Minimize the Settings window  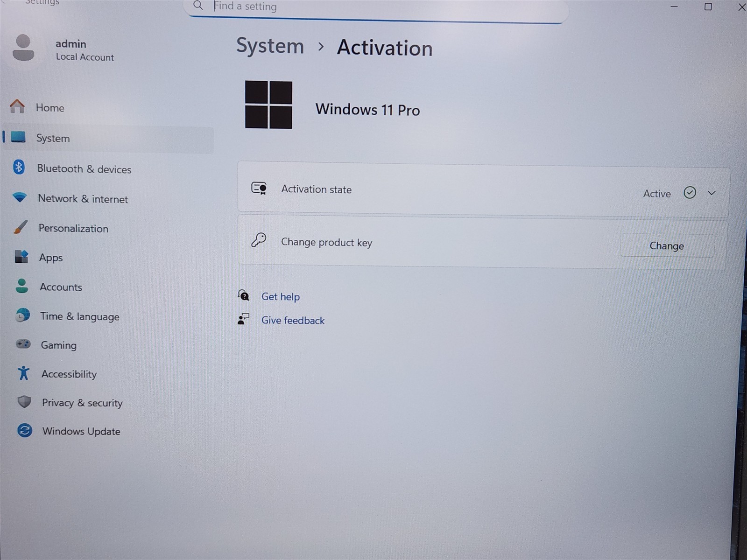tap(674, 7)
